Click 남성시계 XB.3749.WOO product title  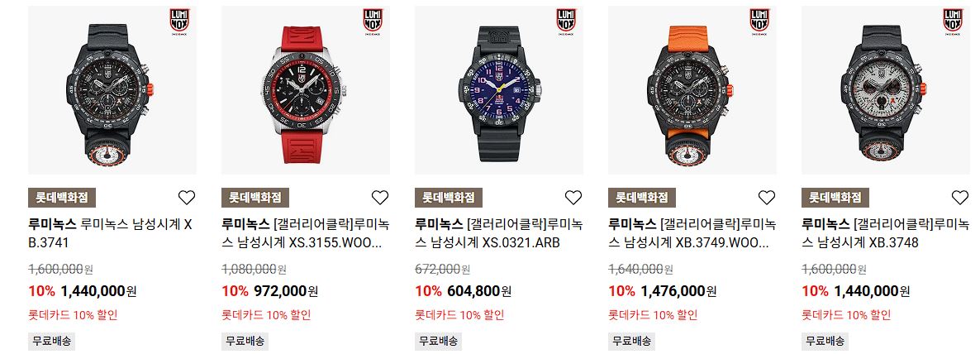[x=692, y=233]
